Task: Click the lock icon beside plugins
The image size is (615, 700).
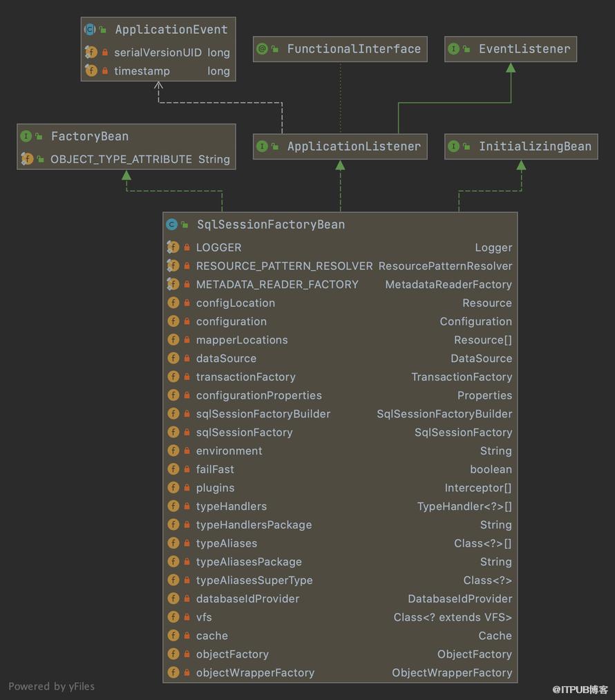Action: click(x=187, y=487)
